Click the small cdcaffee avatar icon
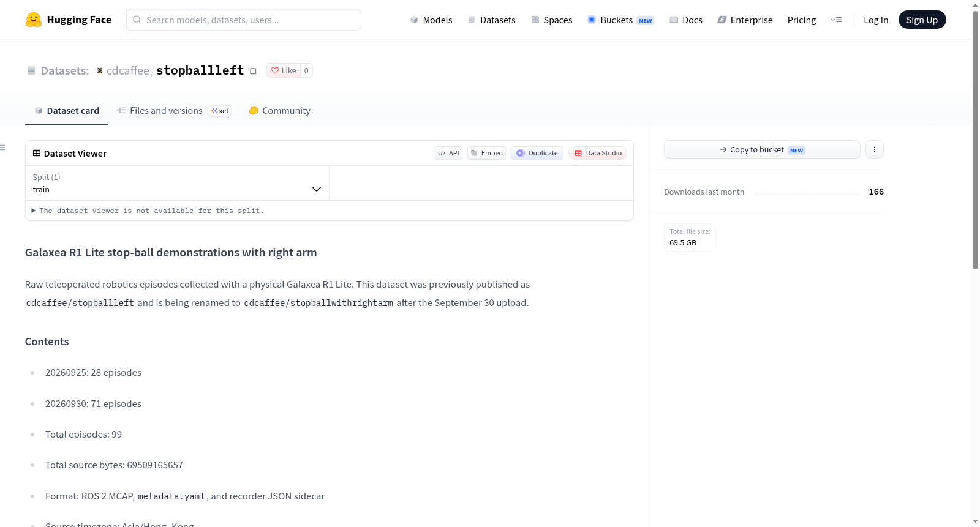980x527 pixels. pos(100,70)
